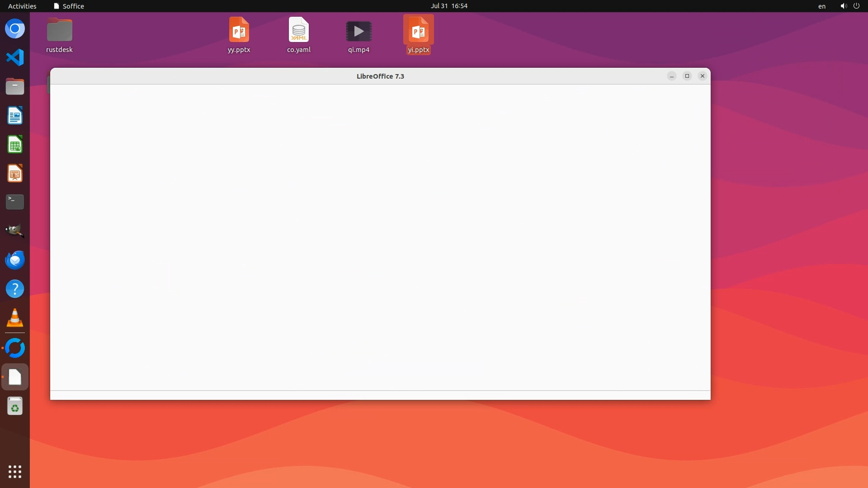Open the Activities overview

click(22, 6)
